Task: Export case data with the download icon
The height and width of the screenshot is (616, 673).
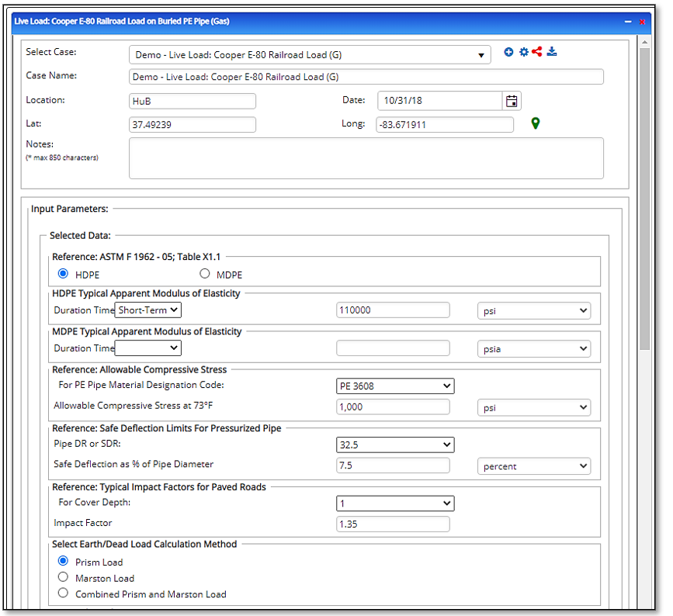Action: (x=551, y=51)
